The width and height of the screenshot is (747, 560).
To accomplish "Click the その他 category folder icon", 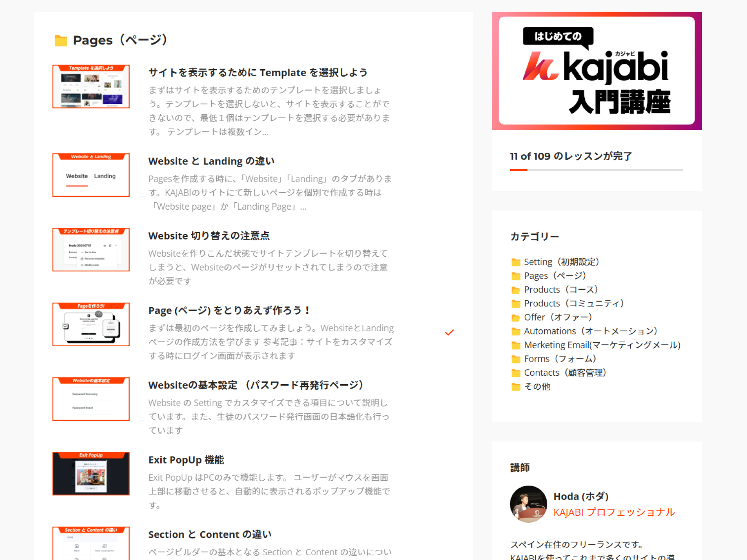I will pos(516,387).
